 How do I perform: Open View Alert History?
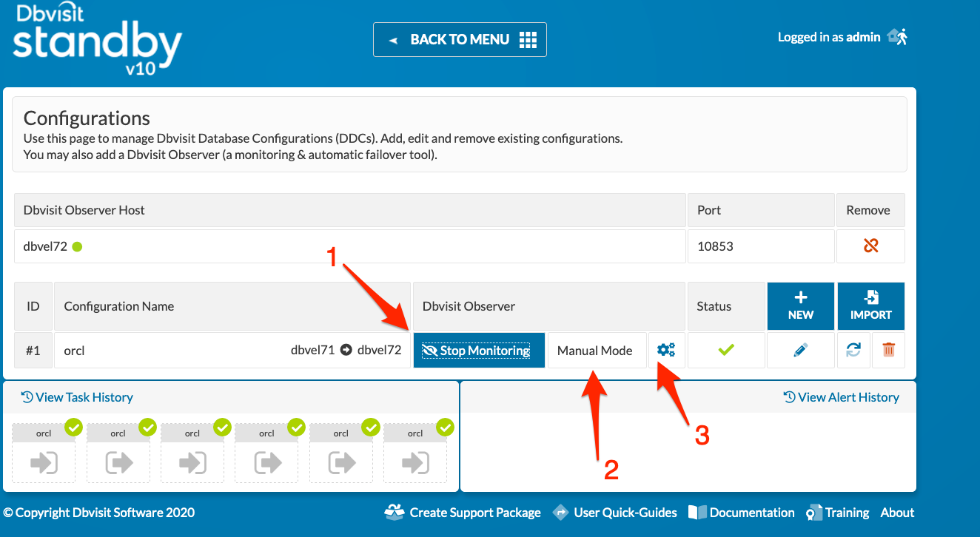pyautogui.click(x=842, y=397)
